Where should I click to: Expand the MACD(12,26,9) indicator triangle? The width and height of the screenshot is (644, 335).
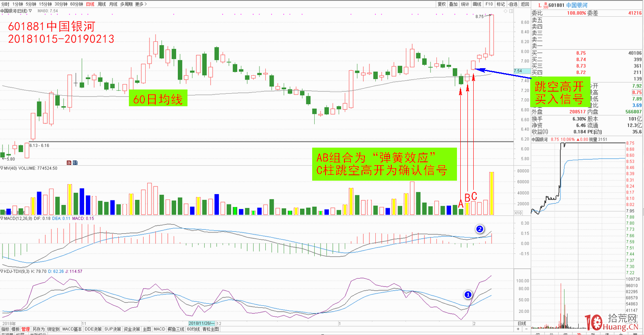click(2, 218)
